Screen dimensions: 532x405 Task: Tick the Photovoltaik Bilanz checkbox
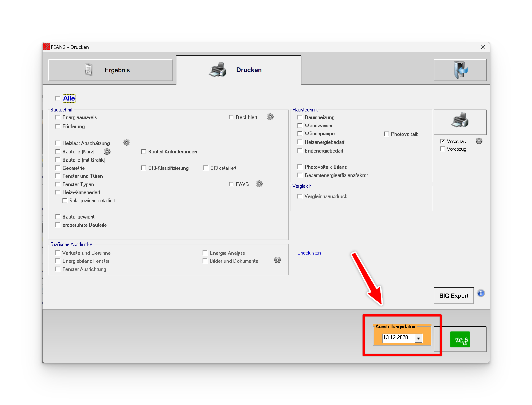tap(300, 167)
